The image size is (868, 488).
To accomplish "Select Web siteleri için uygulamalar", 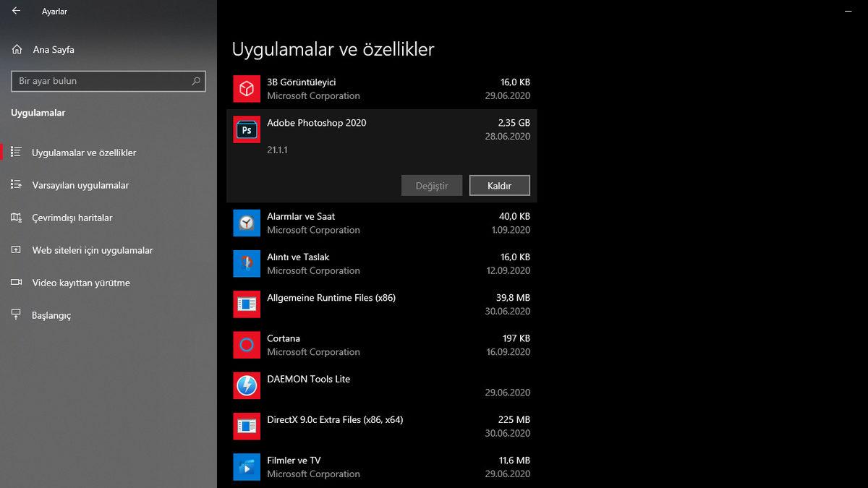I will tap(92, 250).
